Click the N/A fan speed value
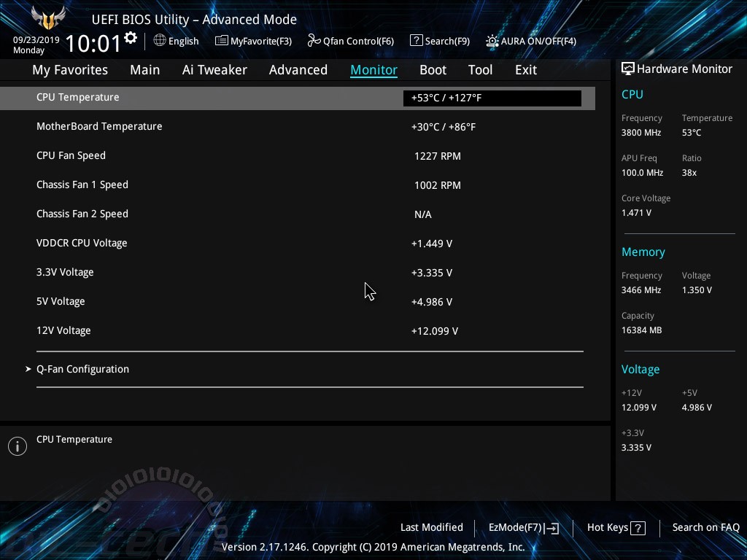The height and width of the screenshot is (560, 747). pyautogui.click(x=423, y=214)
